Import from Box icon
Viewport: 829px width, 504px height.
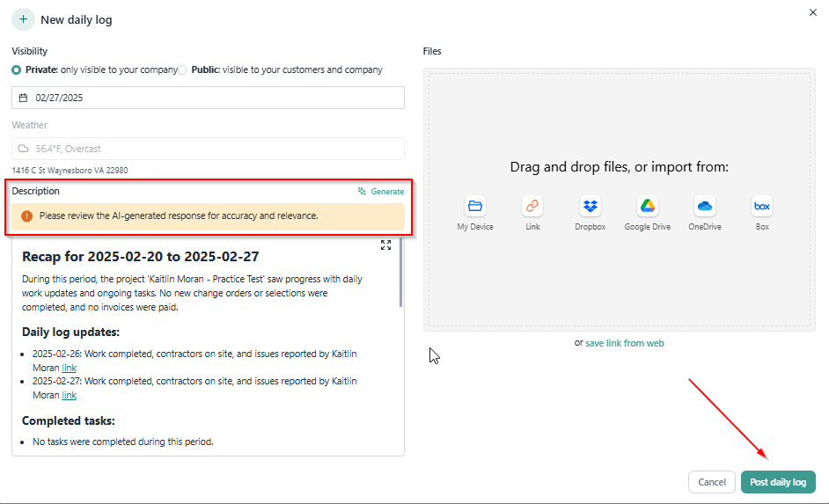(x=762, y=206)
